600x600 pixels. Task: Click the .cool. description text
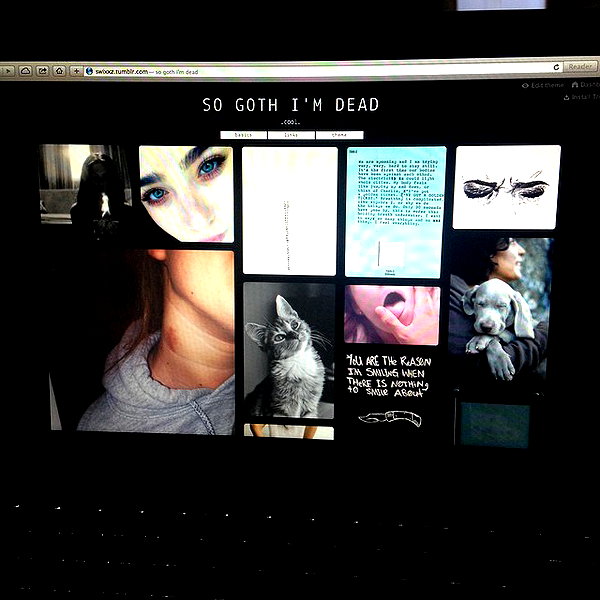[290, 122]
